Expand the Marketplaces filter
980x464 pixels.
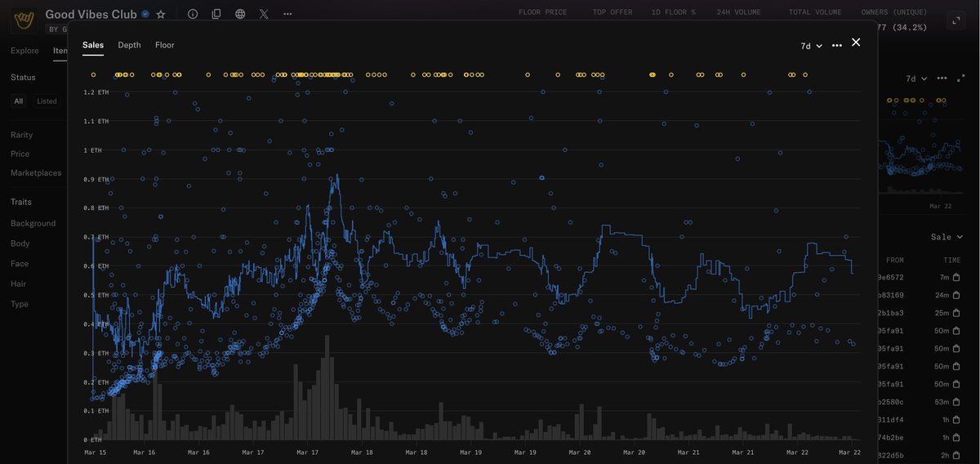pyautogui.click(x=36, y=173)
